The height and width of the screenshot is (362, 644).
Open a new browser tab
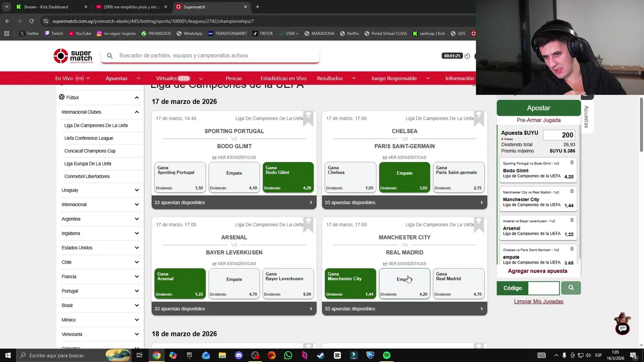tap(258, 7)
